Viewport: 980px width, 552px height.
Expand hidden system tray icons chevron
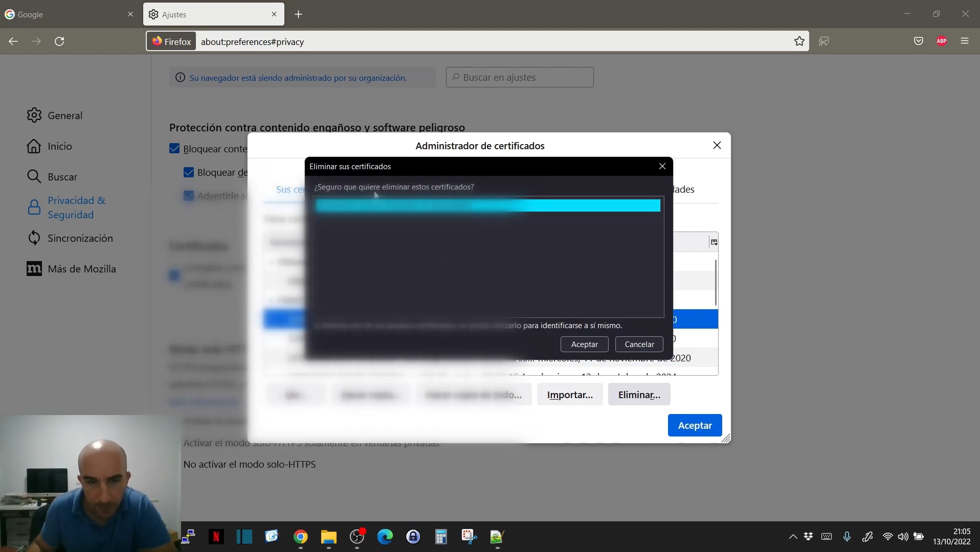tap(793, 537)
